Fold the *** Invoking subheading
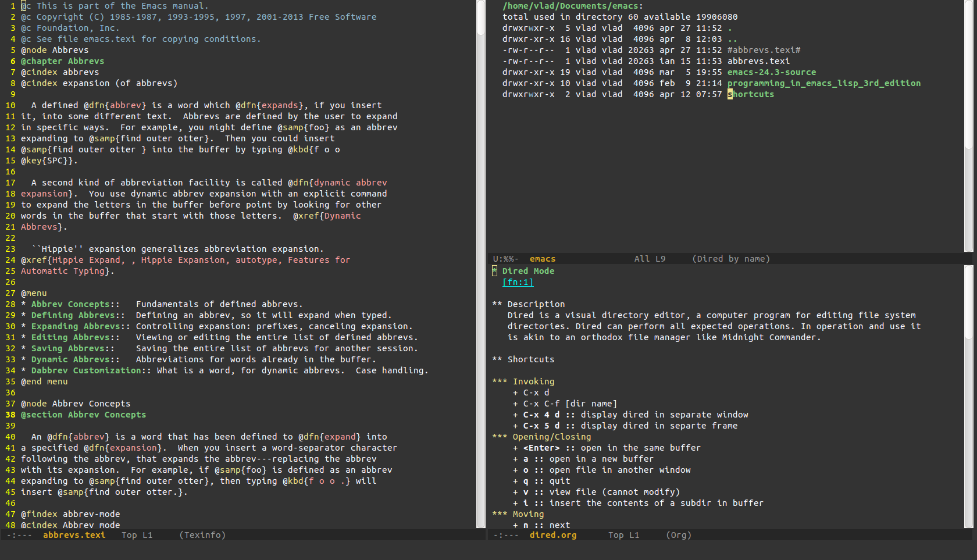The height and width of the screenshot is (560, 977). 523,381
